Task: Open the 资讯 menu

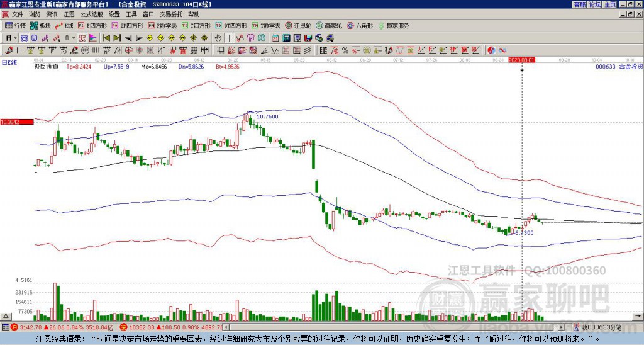Action: (52, 14)
